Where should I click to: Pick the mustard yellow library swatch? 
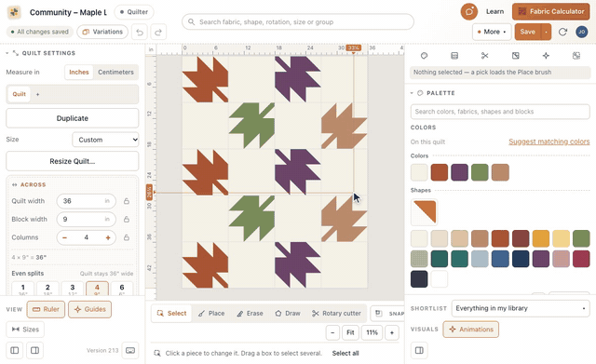pyautogui.click(x=540, y=239)
